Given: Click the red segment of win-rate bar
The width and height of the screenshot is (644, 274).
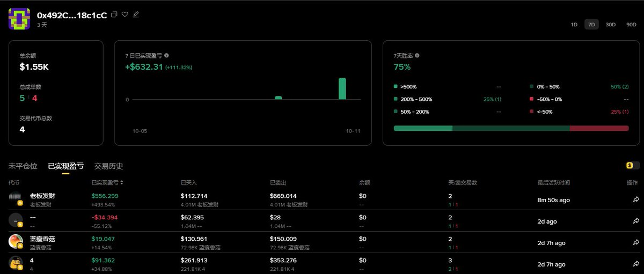Looking at the screenshot, I should 599,128.
